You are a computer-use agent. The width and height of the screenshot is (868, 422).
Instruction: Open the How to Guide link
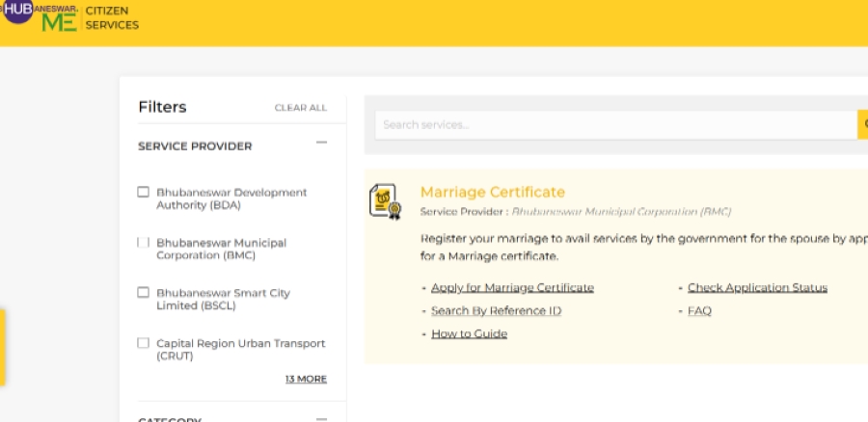pos(470,333)
